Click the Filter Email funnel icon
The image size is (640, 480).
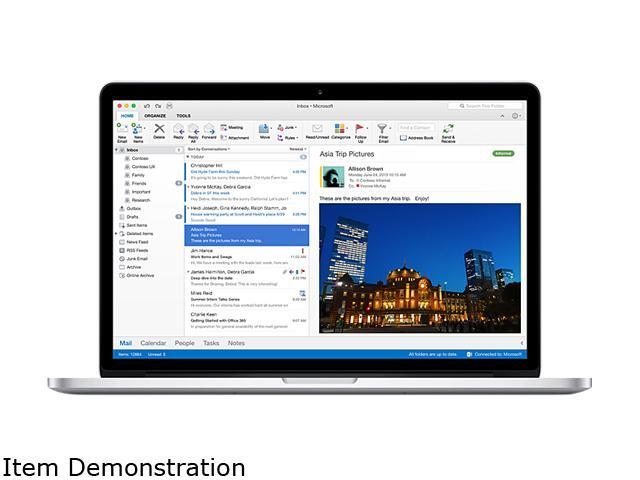[x=382, y=129]
